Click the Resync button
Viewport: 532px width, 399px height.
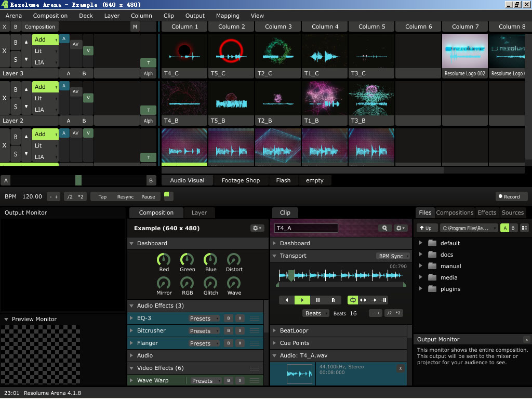(125, 197)
